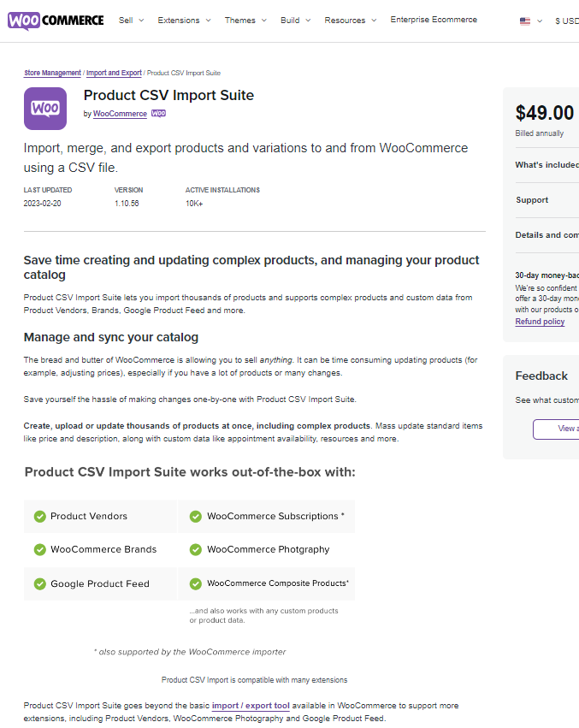Click the WooCommerce Composite Products cell
579x728 pixels.
(x=267, y=583)
